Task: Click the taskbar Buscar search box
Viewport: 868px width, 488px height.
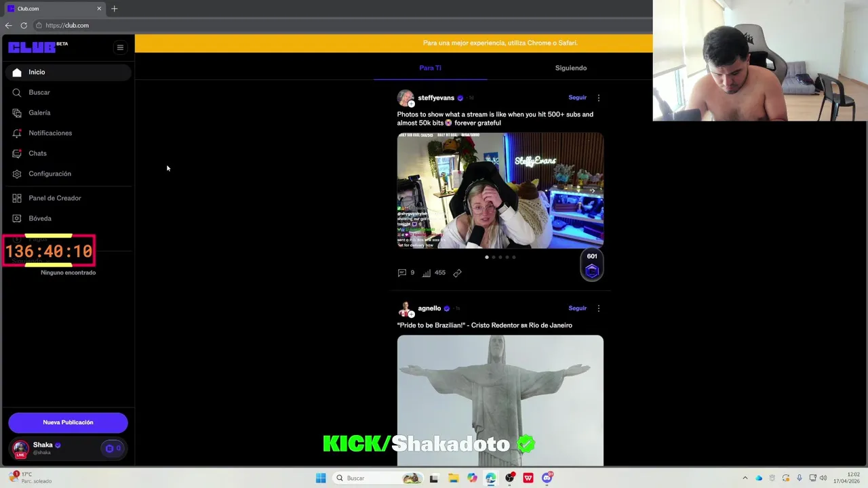Action: [377, 478]
